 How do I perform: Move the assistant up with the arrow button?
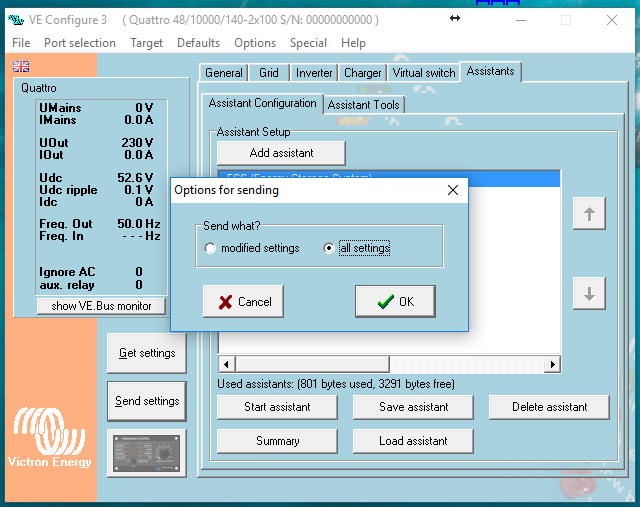pos(589,213)
